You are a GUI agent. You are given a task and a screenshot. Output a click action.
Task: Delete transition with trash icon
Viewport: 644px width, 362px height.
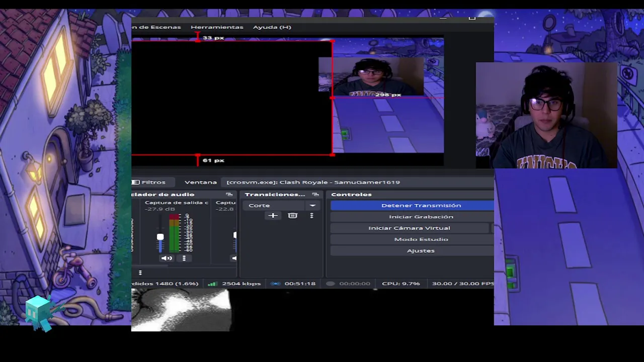292,216
